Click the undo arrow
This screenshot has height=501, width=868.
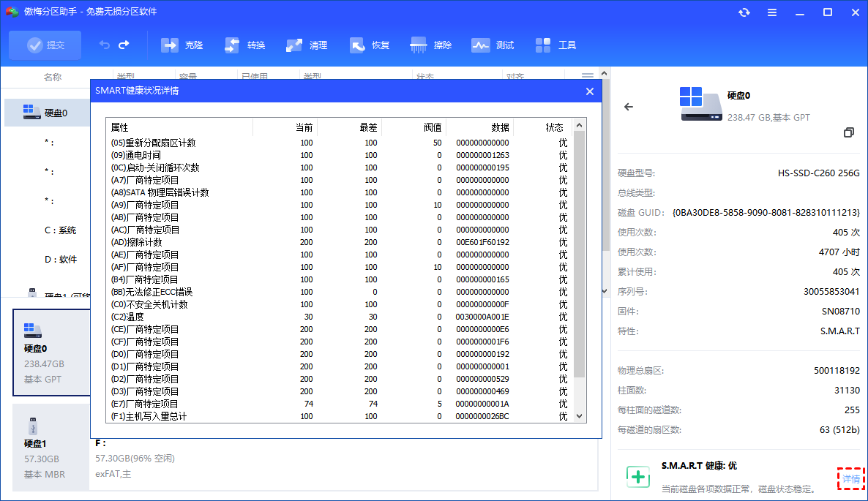click(103, 45)
